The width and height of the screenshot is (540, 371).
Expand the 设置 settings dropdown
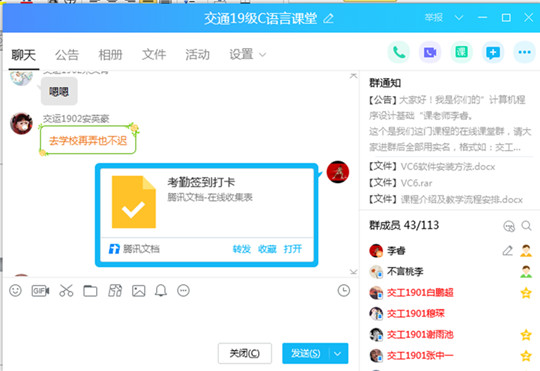(x=248, y=54)
